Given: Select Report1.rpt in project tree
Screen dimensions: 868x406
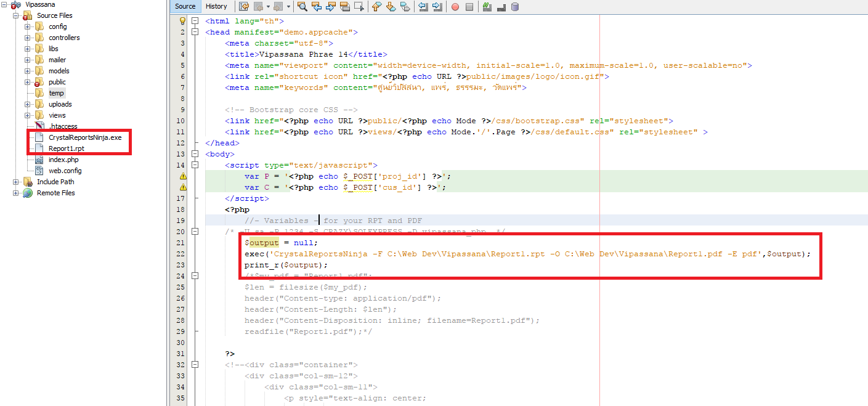Looking at the screenshot, I should click(x=66, y=148).
